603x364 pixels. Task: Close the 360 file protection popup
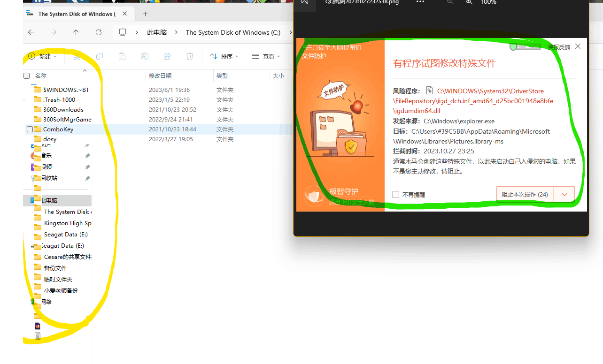pos(578,46)
